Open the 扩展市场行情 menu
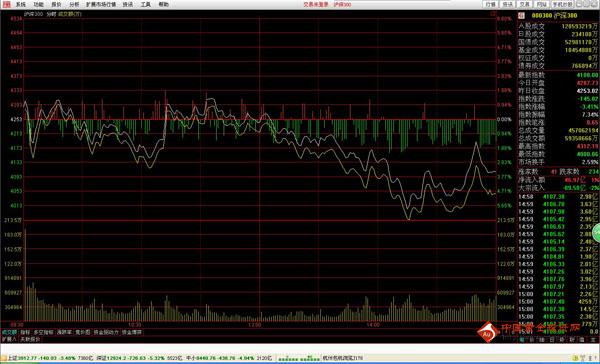This screenshot has width=600, height=364. (101, 5)
